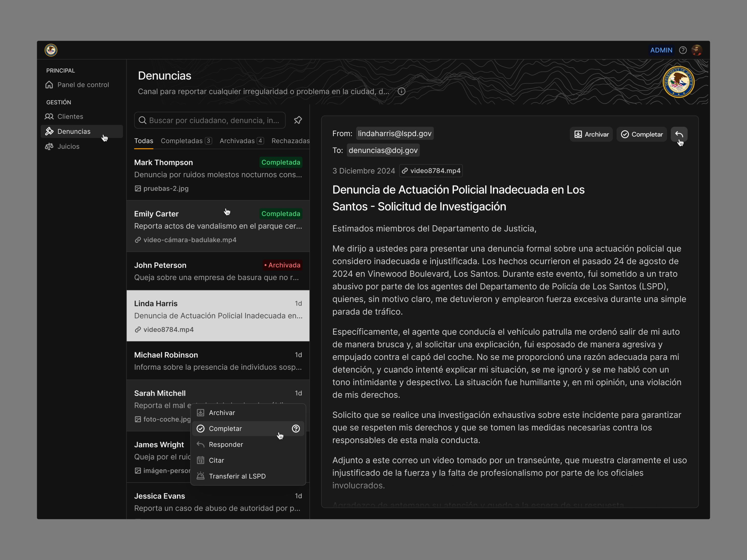Viewport: 747px width, 560px height.
Task: Open the help question mark icon near ADMIN
Action: click(x=683, y=50)
